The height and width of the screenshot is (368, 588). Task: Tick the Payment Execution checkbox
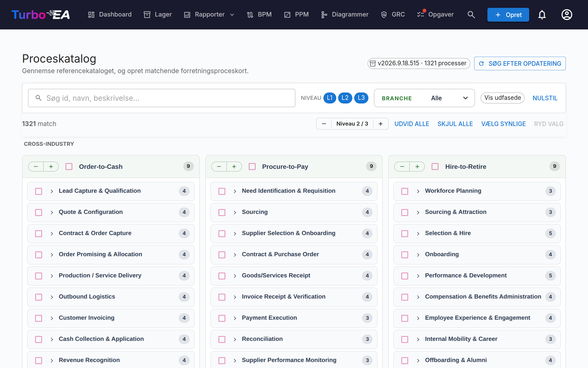pos(222,318)
